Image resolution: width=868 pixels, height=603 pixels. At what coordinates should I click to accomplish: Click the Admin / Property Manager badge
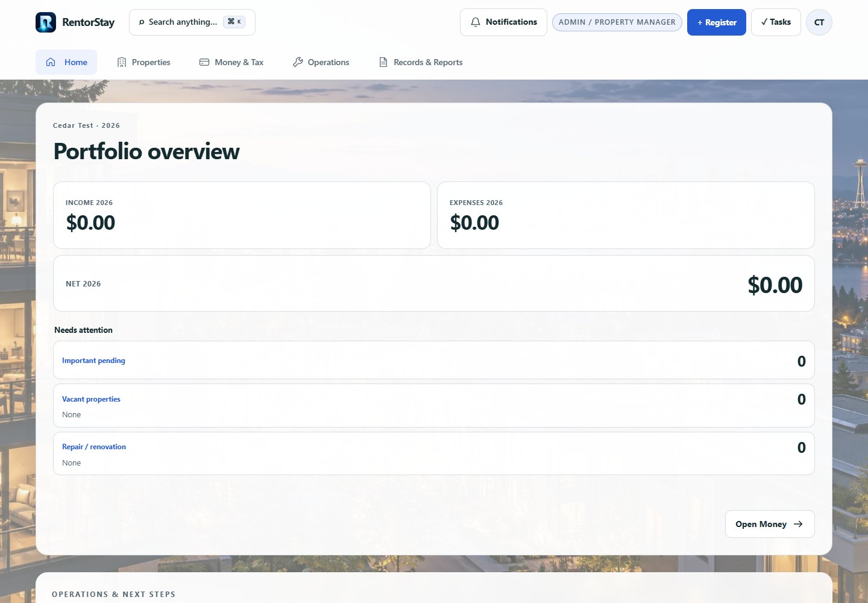617,22
